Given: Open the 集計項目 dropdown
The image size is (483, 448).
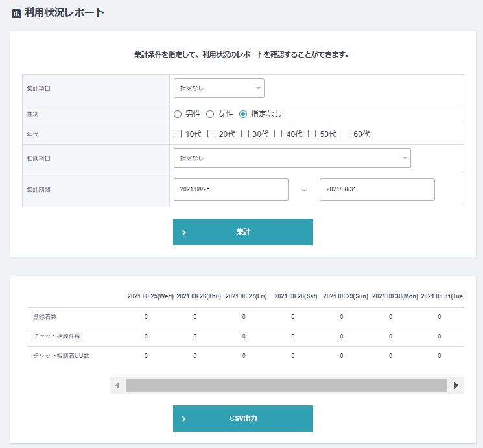Looking at the screenshot, I should tap(218, 88).
